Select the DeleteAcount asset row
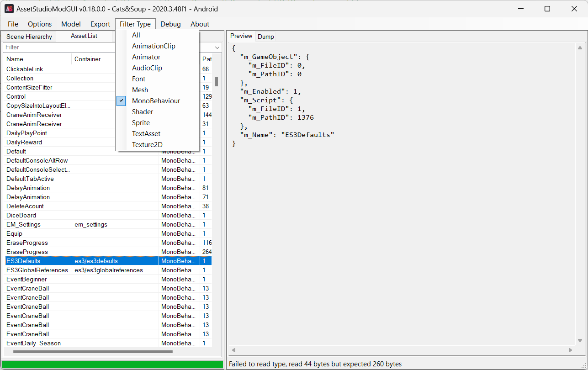The width and height of the screenshot is (588, 370). click(107, 206)
